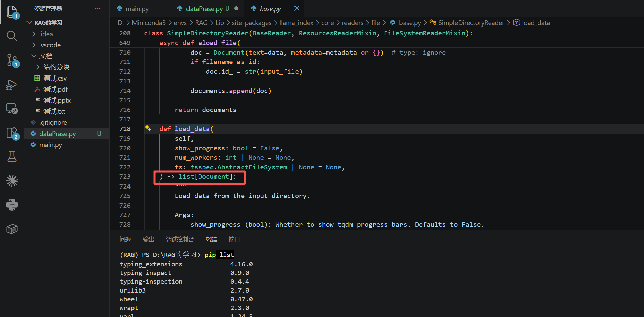This screenshot has width=644, height=317.
Task: Close the base.py tab
Action: pos(297,9)
